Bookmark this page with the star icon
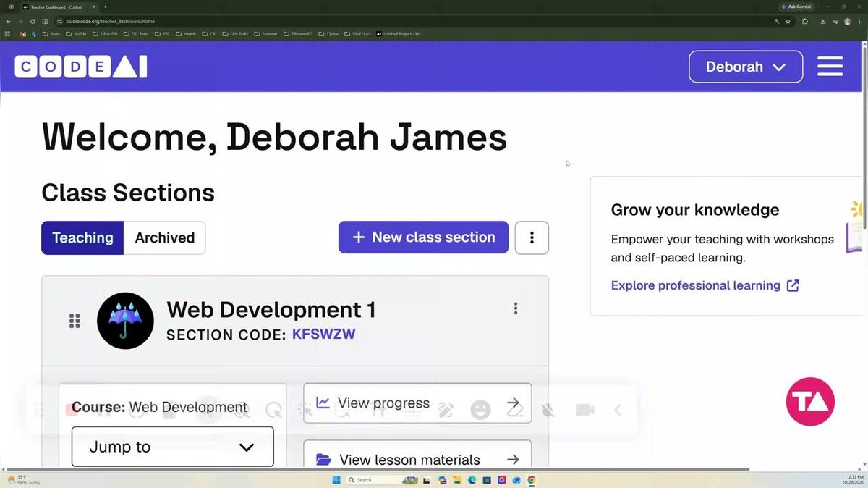Image resolution: width=868 pixels, height=488 pixels. click(x=788, y=22)
